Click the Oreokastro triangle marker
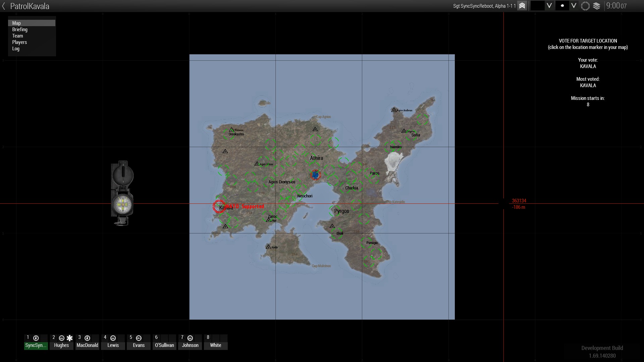This screenshot has width=644, height=362. click(231, 130)
